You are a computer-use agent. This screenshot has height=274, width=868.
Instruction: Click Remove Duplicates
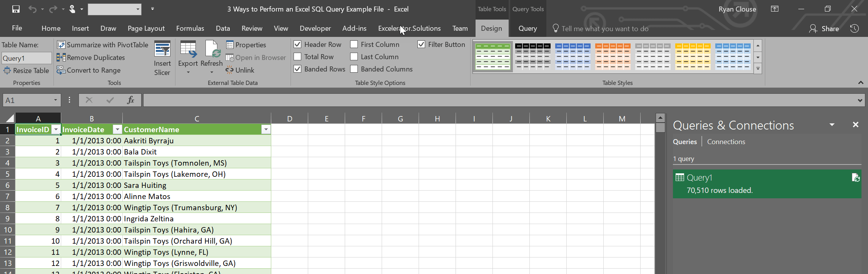[x=91, y=57]
